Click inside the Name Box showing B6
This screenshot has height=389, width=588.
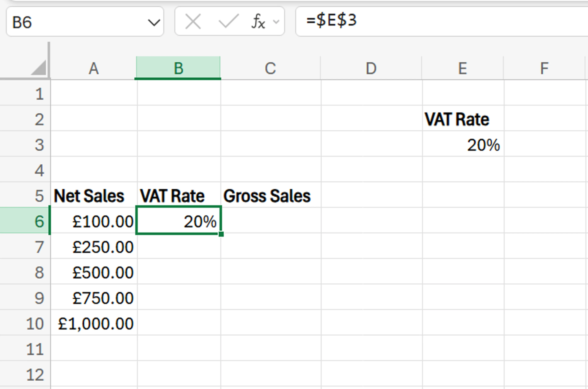[74, 22]
